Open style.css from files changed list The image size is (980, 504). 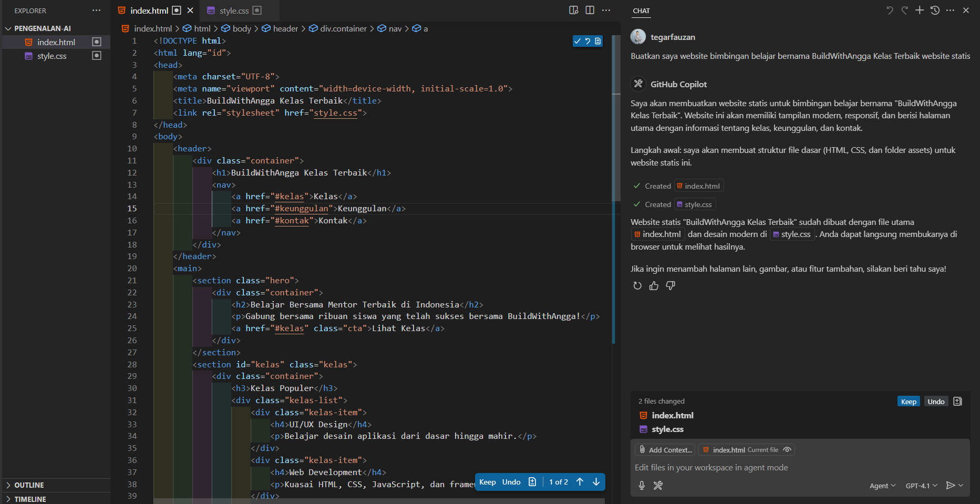(667, 429)
